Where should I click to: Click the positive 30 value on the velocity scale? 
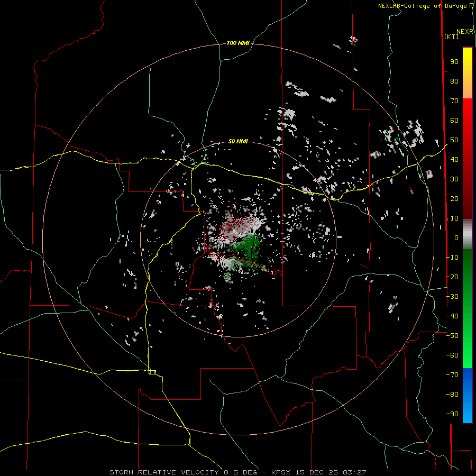454,179
